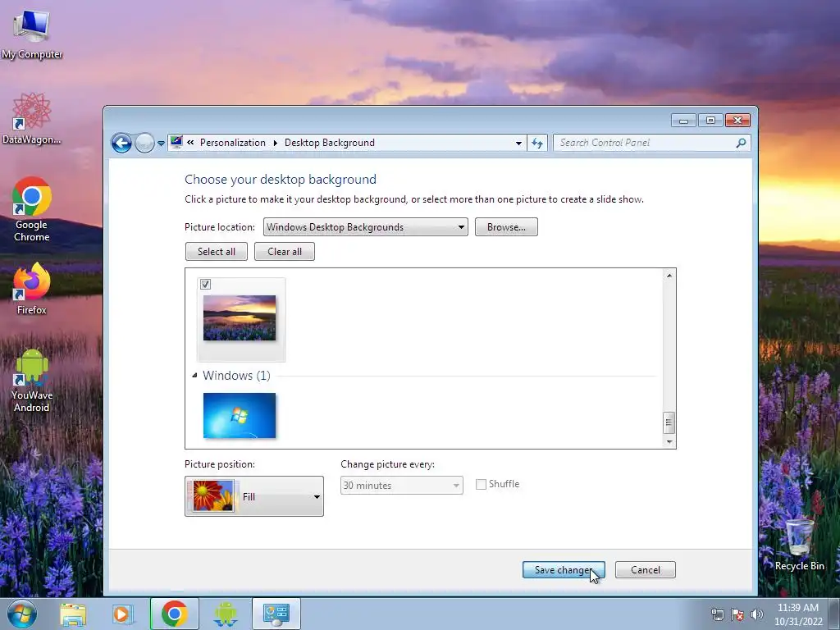The height and width of the screenshot is (630, 840).
Task: Open Action Center flag tray icon
Action: 737,614
